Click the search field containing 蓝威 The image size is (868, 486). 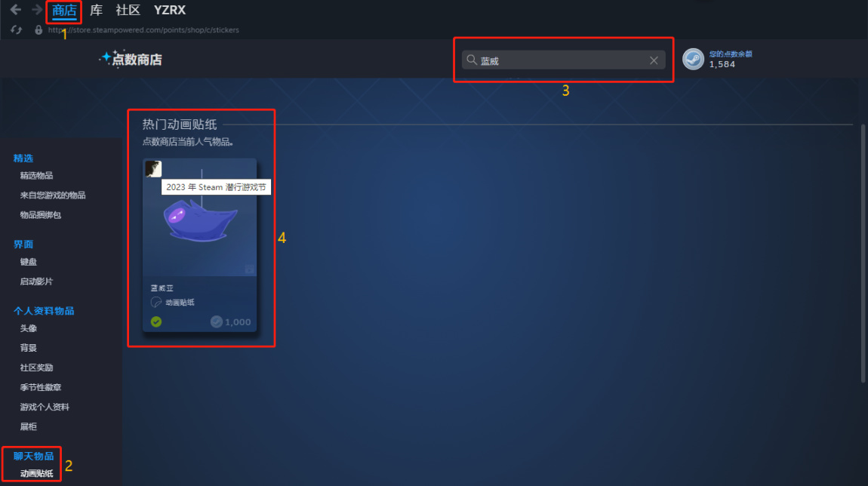564,60
